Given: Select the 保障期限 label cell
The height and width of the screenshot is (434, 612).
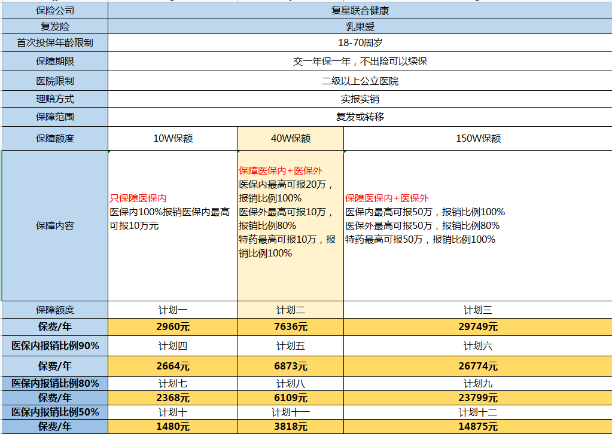Looking at the screenshot, I should 55,61.
